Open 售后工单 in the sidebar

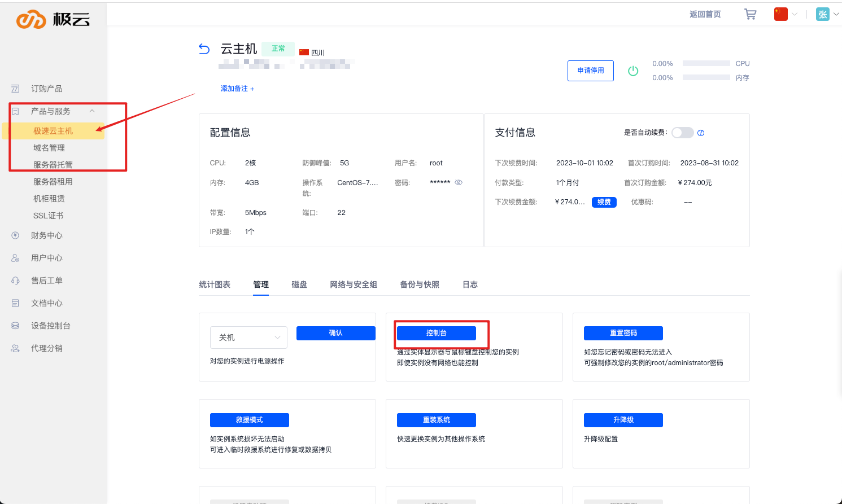point(46,281)
